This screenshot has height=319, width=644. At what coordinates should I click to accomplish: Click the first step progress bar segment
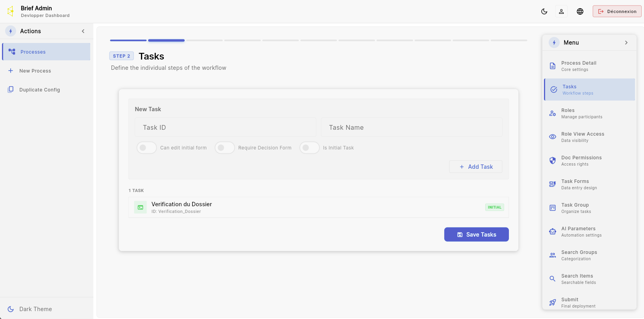(128, 40)
